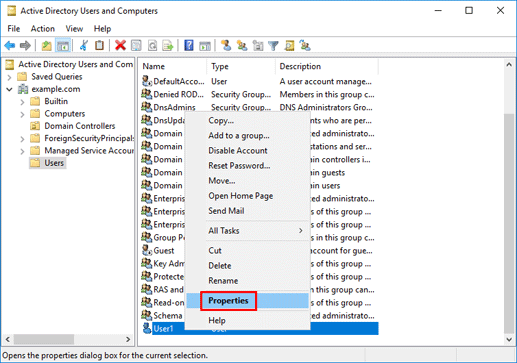Click the tree pane horizontal scrollbar

coord(68,339)
